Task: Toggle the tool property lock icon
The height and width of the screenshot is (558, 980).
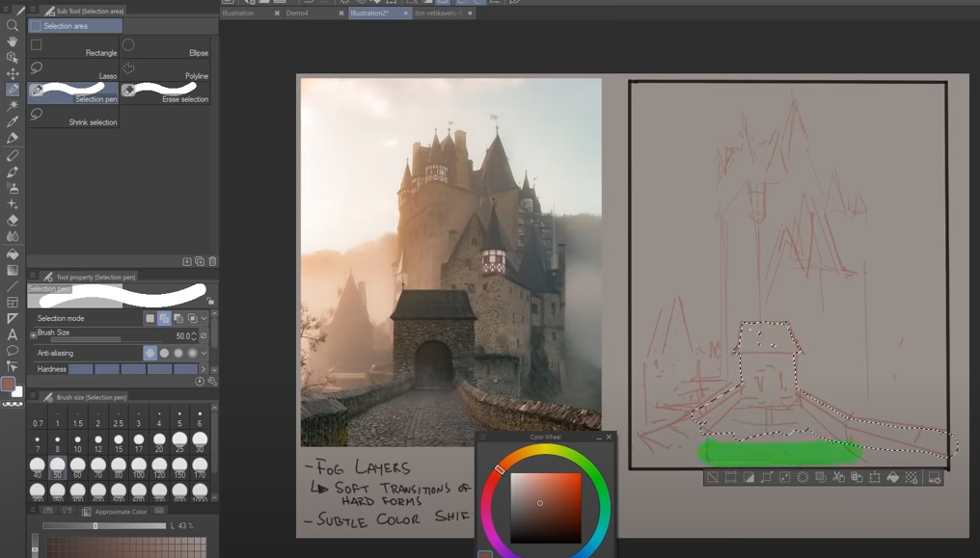Action: click(210, 302)
